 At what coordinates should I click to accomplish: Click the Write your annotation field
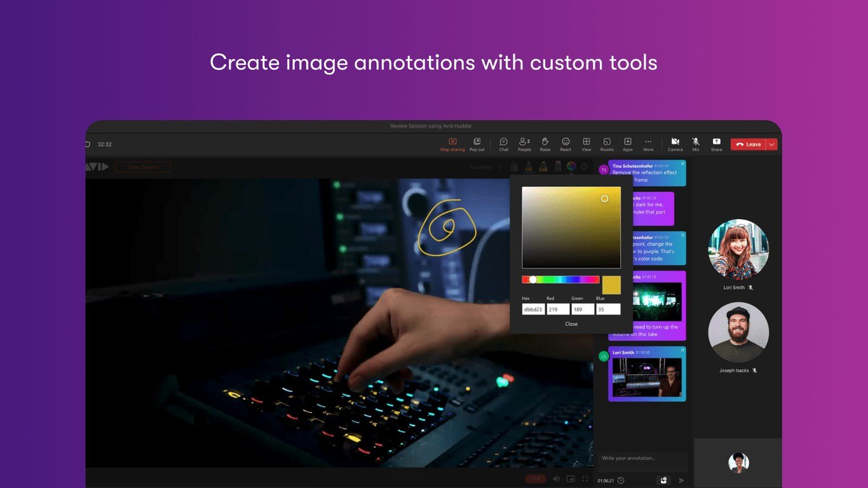tap(642, 459)
